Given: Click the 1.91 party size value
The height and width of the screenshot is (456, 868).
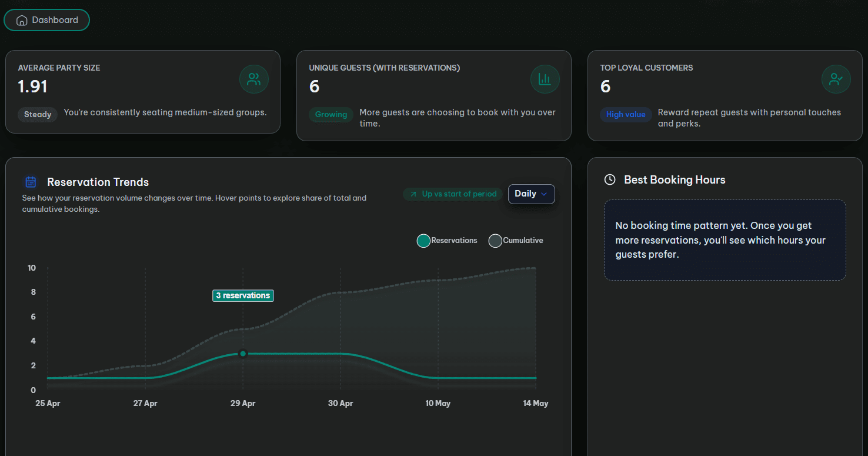Looking at the screenshot, I should pyautogui.click(x=32, y=87).
